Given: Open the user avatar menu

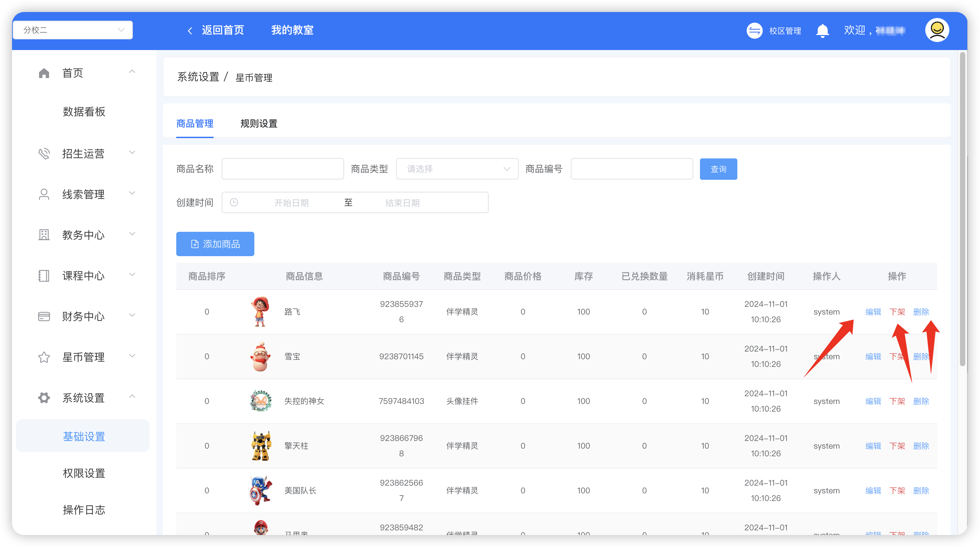Looking at the screenshot, I should coord(937,30).
